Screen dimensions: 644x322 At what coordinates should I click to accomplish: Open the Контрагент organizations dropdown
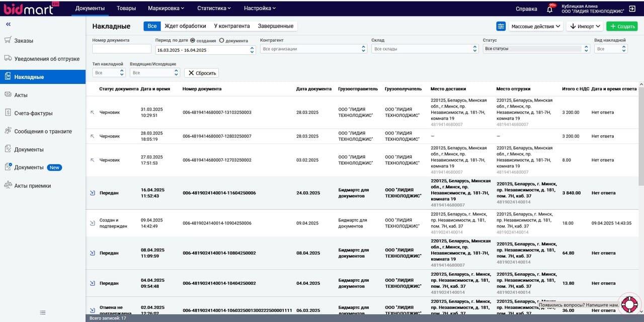(x=313, y=49)
